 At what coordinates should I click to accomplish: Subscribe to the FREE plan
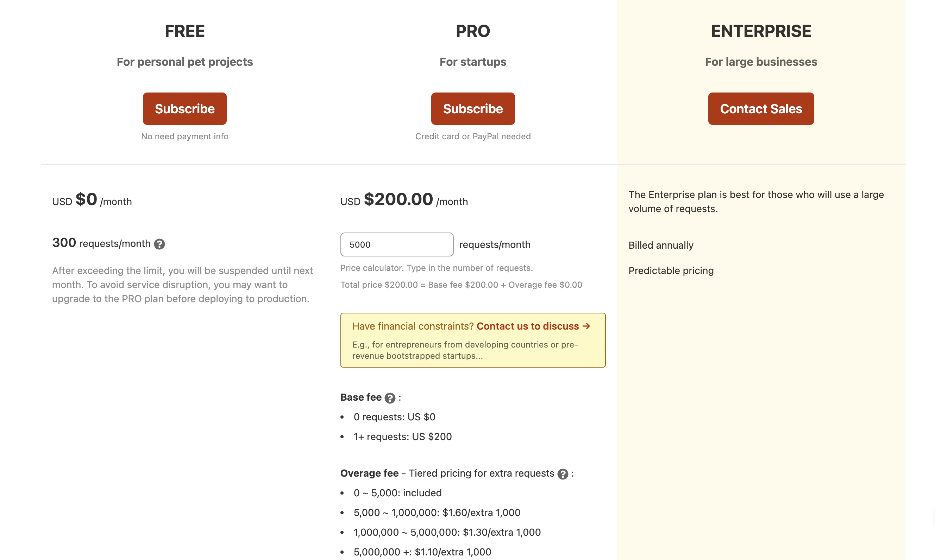click(x=184, y=109)
